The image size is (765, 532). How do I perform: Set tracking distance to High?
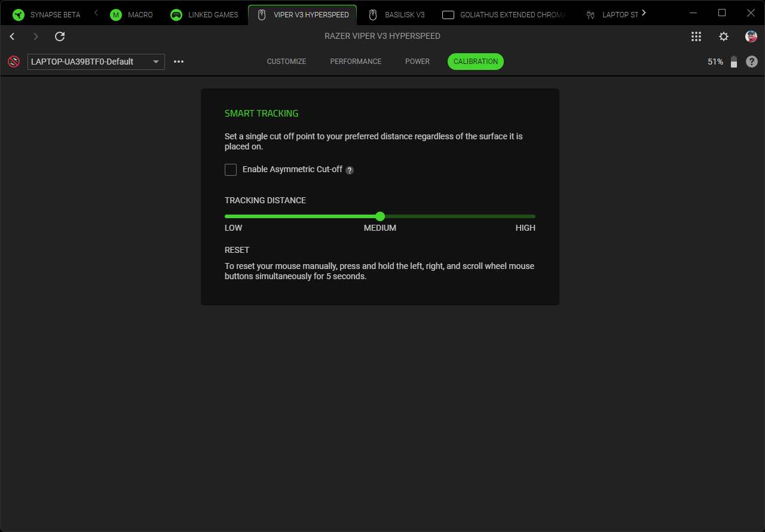(525, 228)
